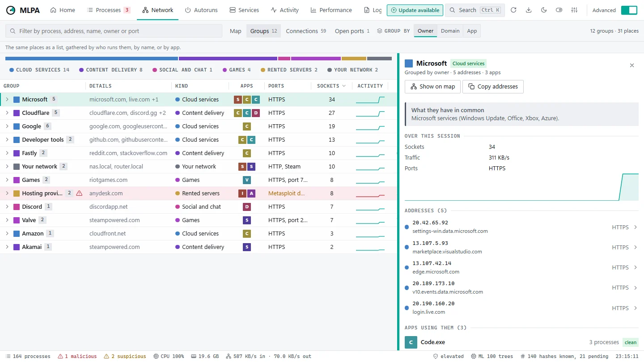Open settings with the sliders icon
The image size is (644, 362).
[x=575, y=10]
